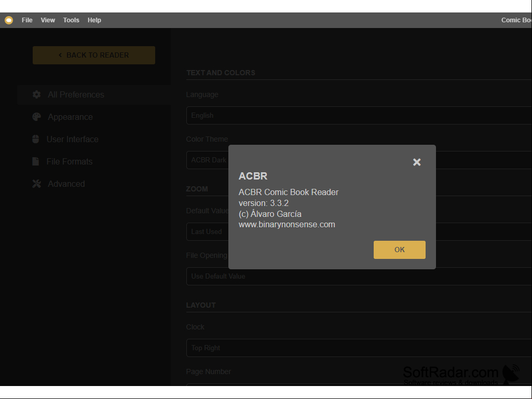Click the Page Number label

(208, 372)
